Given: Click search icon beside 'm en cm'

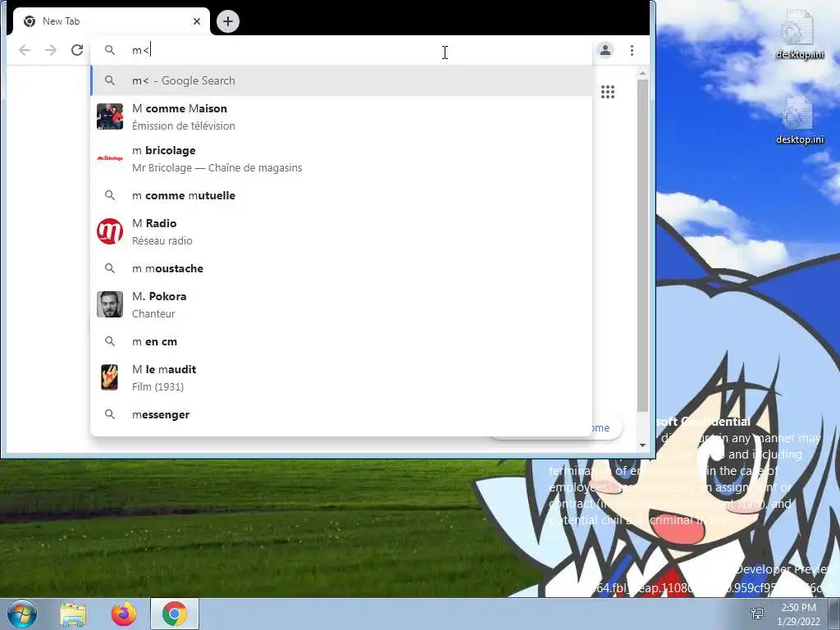Looking at the screenshot, I should 110,341.
